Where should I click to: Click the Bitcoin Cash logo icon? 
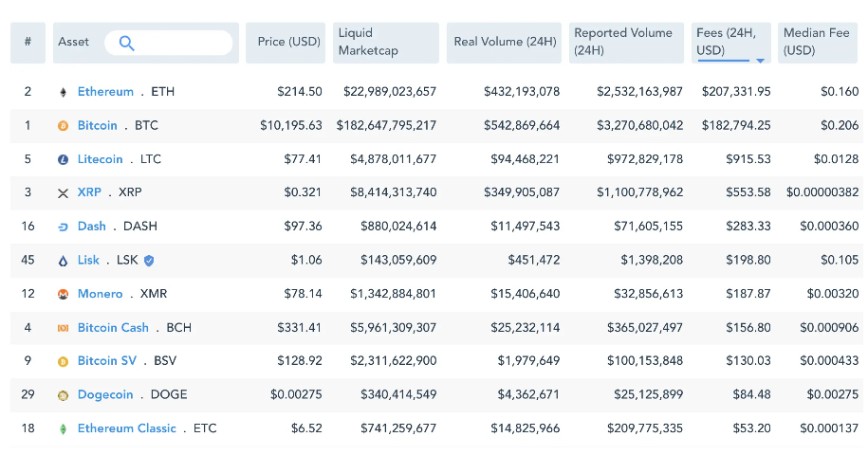point(64,328)
